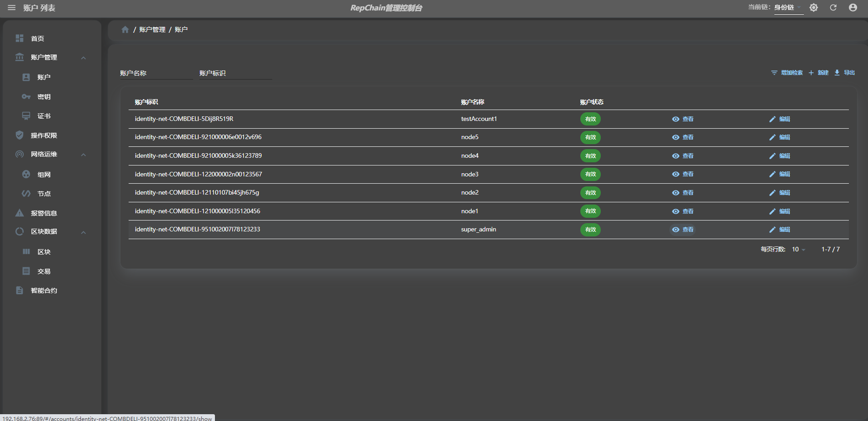This screenshot has width=868, height=421.
Task: Click the 新建 create button
Action: click(x=818, y=73)
